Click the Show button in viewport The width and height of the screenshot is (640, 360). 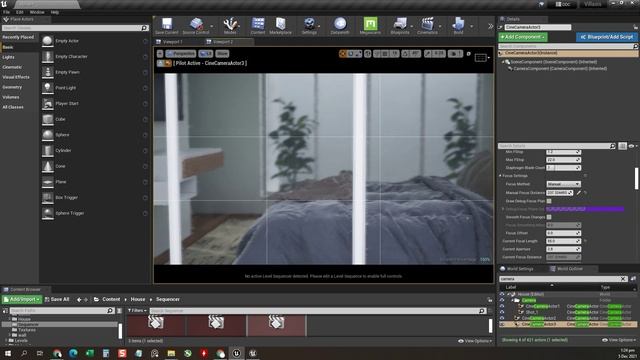222,54
